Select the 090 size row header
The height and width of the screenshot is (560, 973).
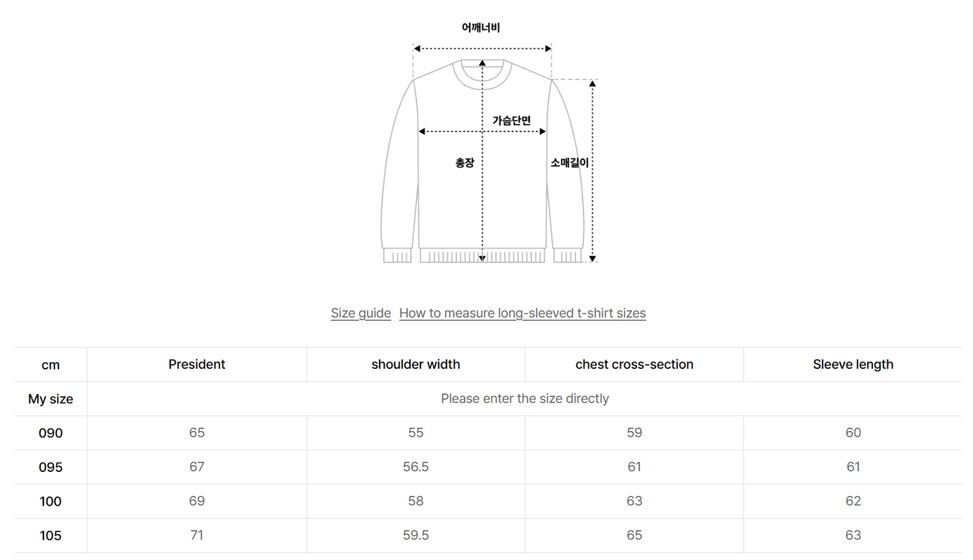51,433
